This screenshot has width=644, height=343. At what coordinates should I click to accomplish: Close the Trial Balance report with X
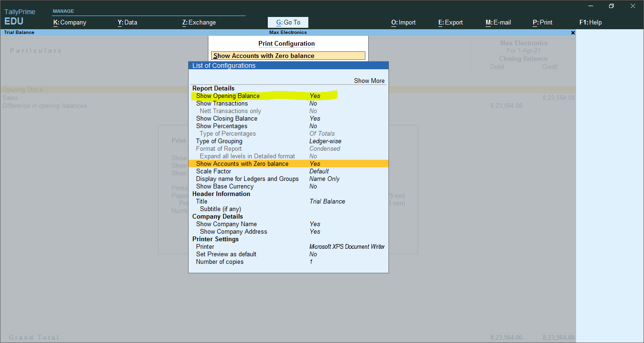(x=573, y=33)
